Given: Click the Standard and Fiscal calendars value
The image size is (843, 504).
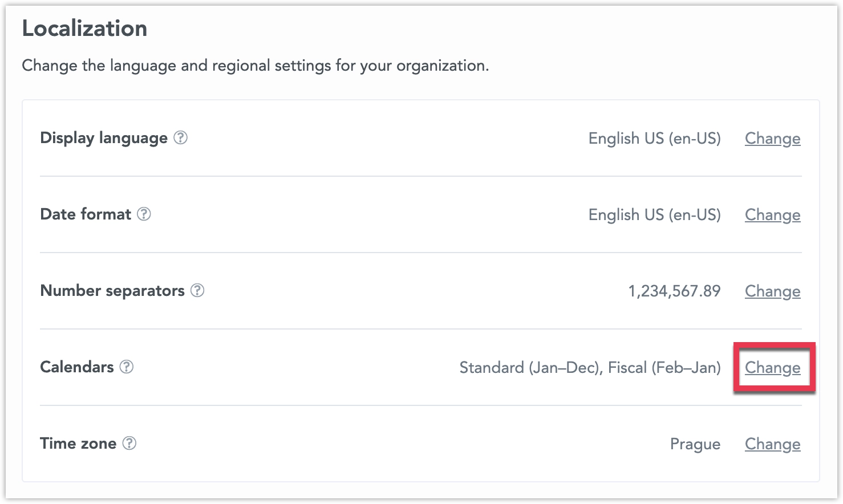Looking at the screenshot, I should pos(590,368).
